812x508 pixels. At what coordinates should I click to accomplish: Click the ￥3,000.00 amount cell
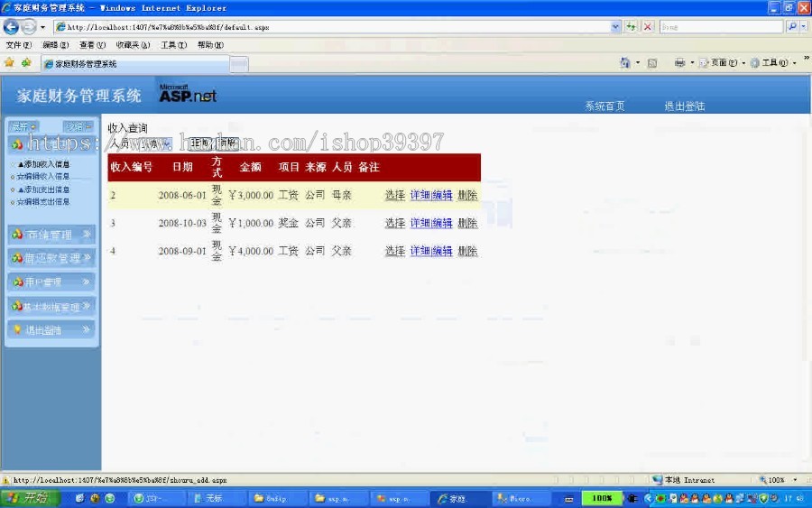251,195
